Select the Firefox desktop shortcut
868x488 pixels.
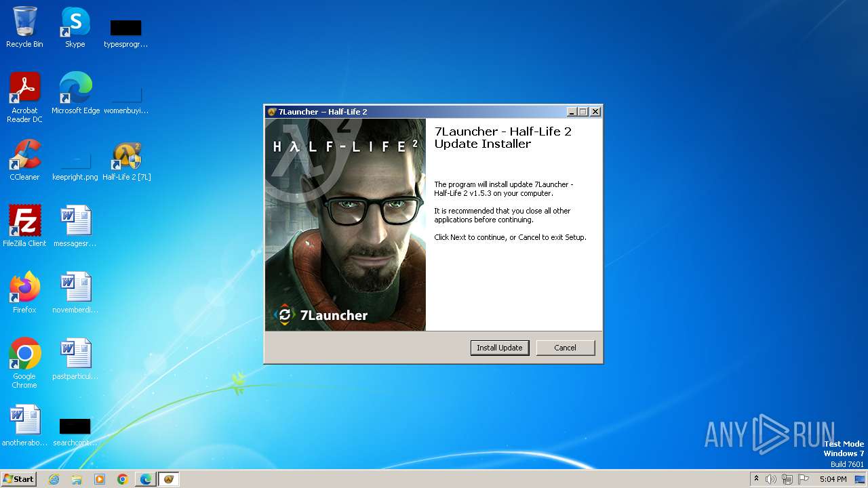point(24,293)
